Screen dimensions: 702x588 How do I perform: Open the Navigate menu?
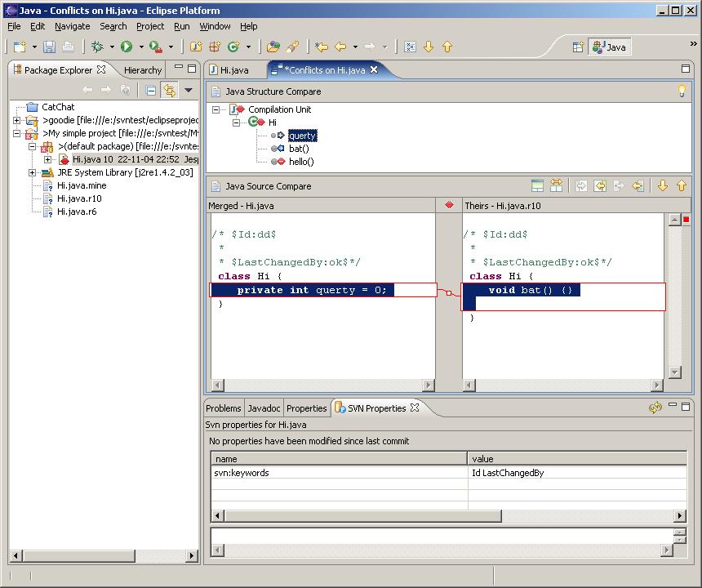pos(72,26)
